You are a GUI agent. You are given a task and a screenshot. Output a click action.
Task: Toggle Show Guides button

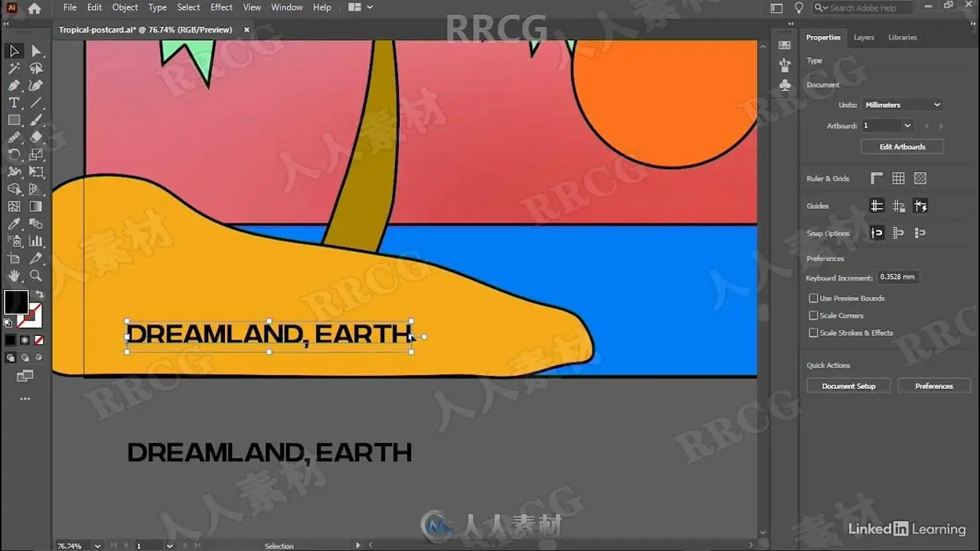tap(877, 206)
